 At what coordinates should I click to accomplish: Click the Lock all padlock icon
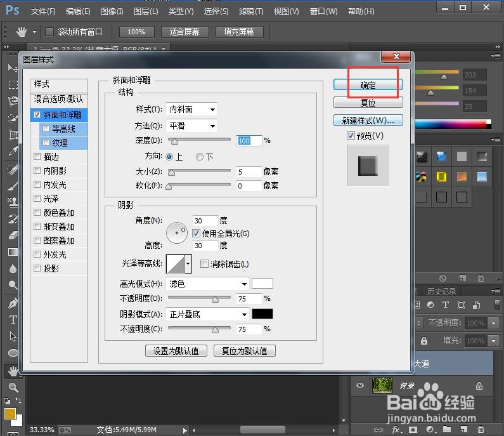coord(424,340)
